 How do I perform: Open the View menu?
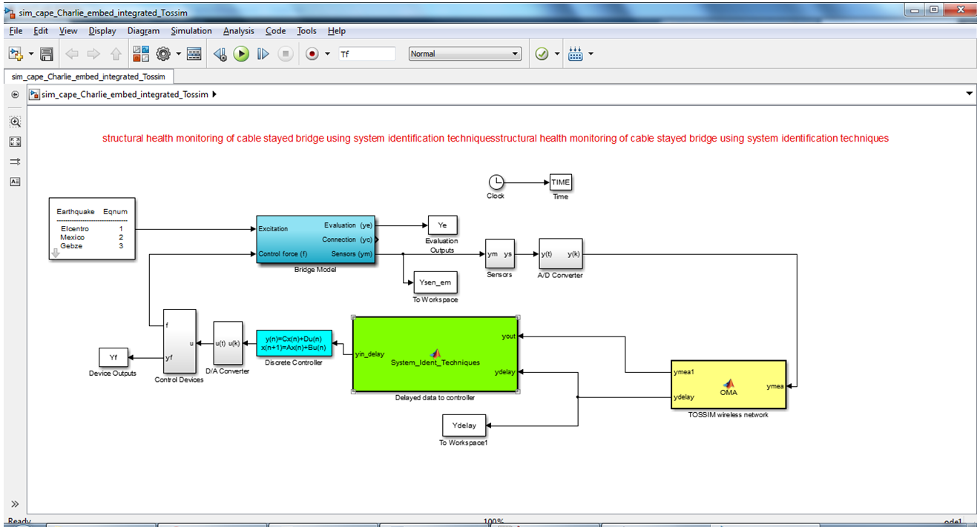[68, 31]
